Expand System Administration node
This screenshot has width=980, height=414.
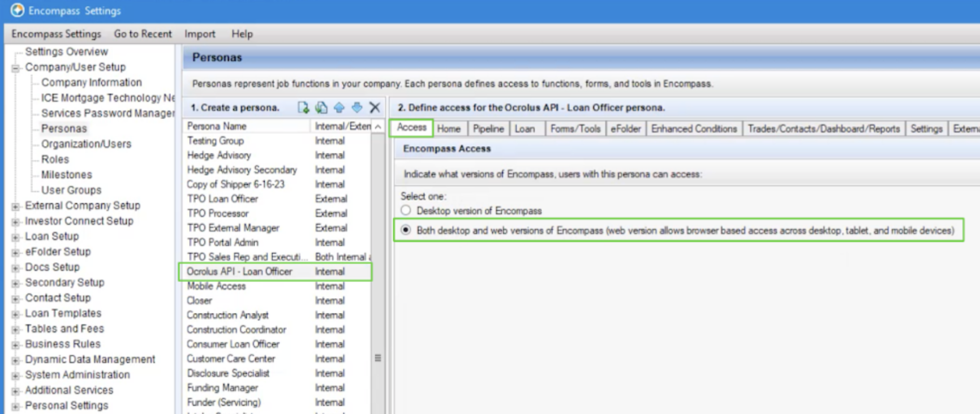(x=16, y=376)
